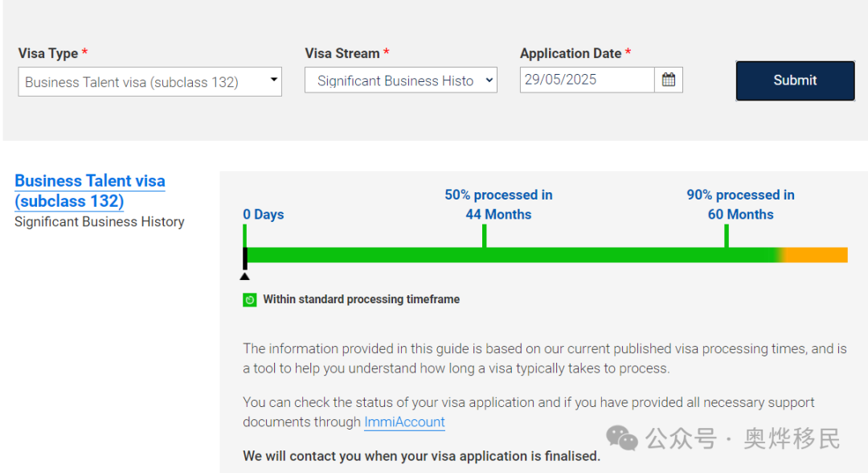Open the Visa Type dropdown
The width and height of the screenshot is (868, 473).
coord(149,81)
